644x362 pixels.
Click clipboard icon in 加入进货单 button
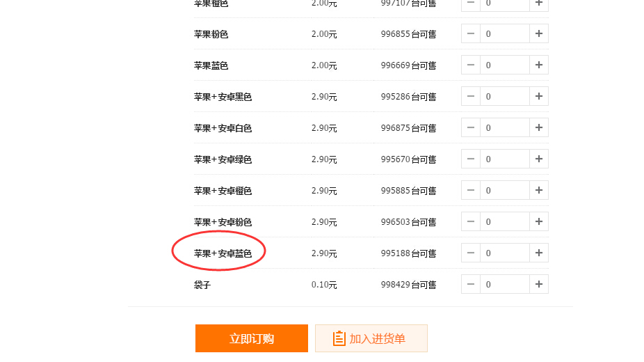339,338
